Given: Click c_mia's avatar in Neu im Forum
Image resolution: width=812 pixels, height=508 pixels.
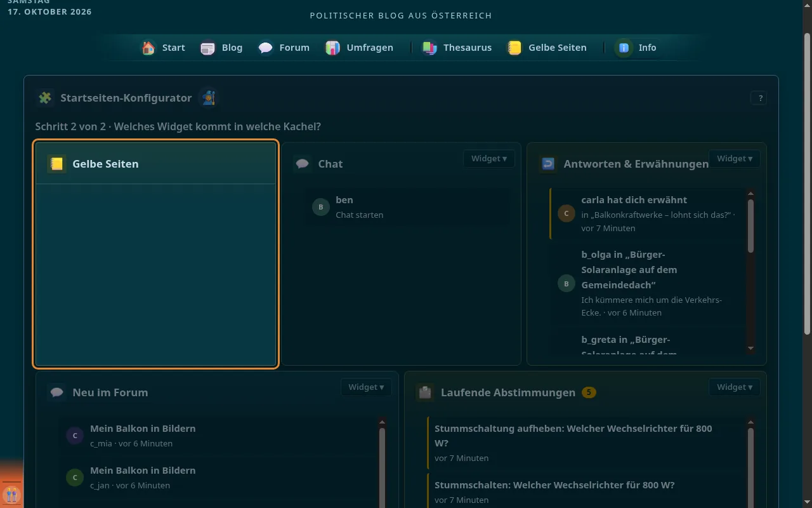Looking at the screenshot, I should pyautogui.click(x=75, y=436).
